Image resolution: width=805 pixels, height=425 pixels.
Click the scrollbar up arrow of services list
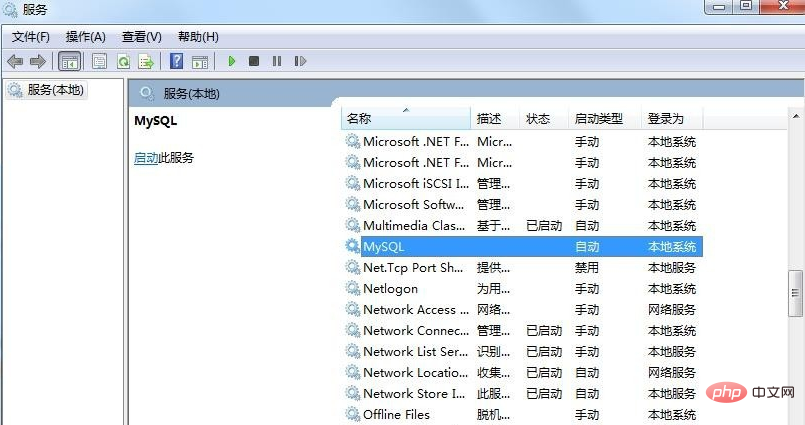(x=796, y=117)
